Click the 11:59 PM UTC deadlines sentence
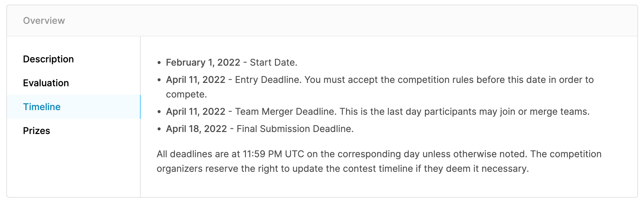Image resolution: width=644 pixels, height=202 pixels. 379,154
